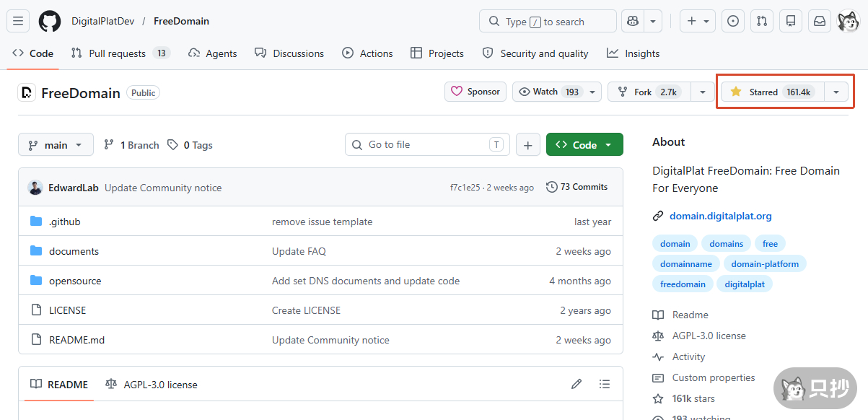Image resolution: width=868 pixels, height=420 pixels.
Task: Click the domainname topic tag
Action: click(x=686, y=264)
